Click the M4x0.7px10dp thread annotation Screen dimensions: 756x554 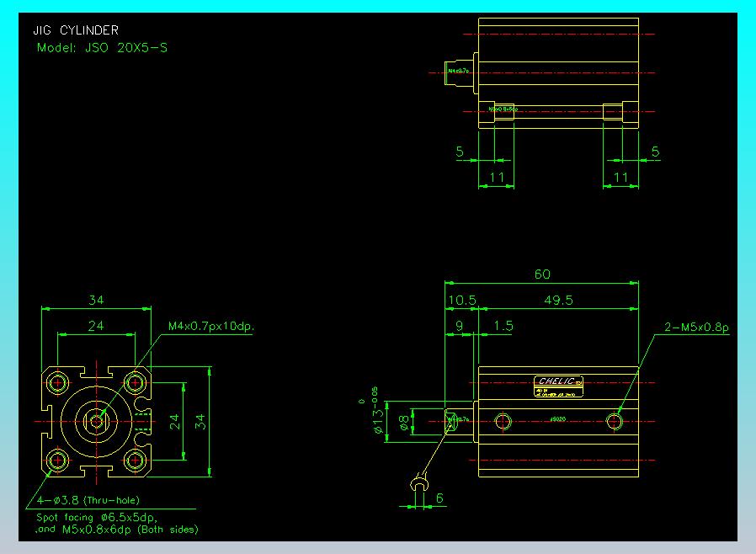[x=210, y=326]
